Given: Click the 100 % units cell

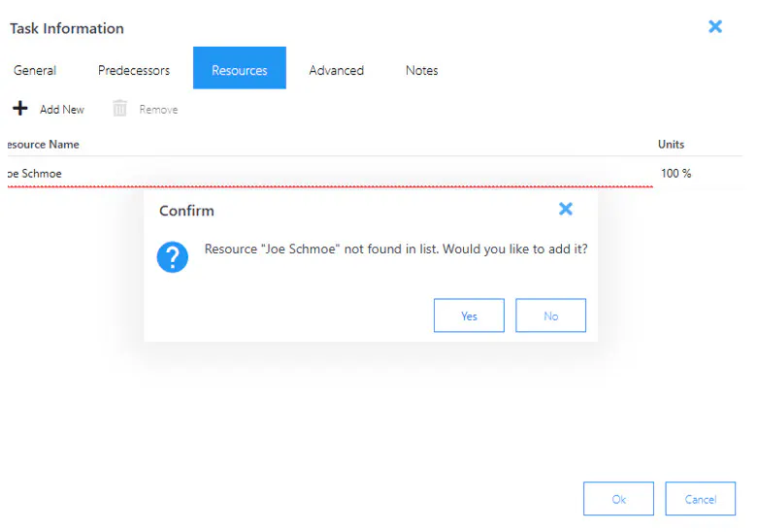Looking at the screenshot, I should (x=676, y=173).
